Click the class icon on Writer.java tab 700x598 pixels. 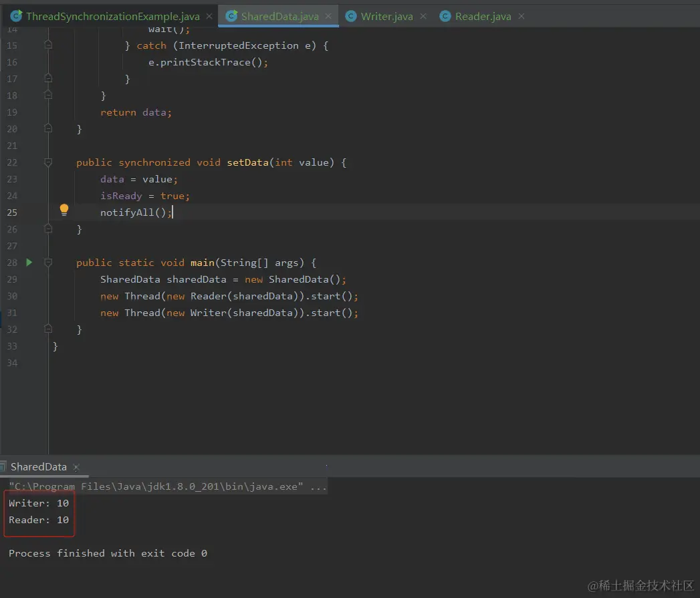351,17
